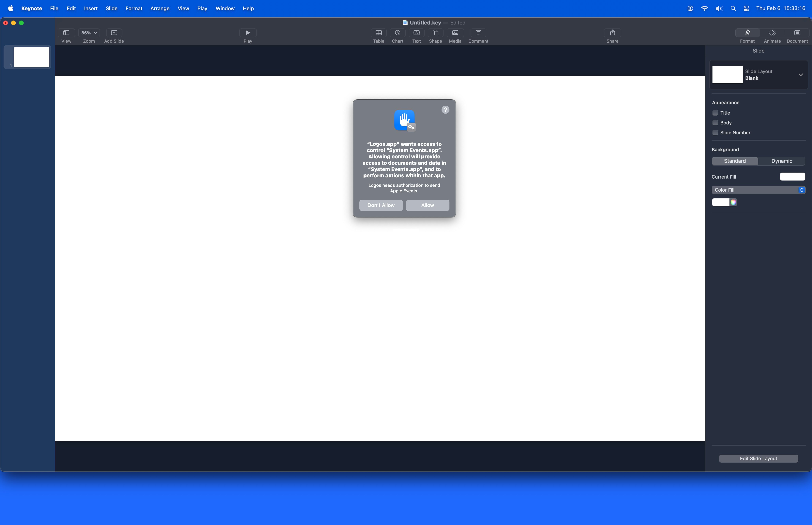Open the Window menu
Image resolution: width=812 pixels, height=525 pixels.
click(225, 8)
